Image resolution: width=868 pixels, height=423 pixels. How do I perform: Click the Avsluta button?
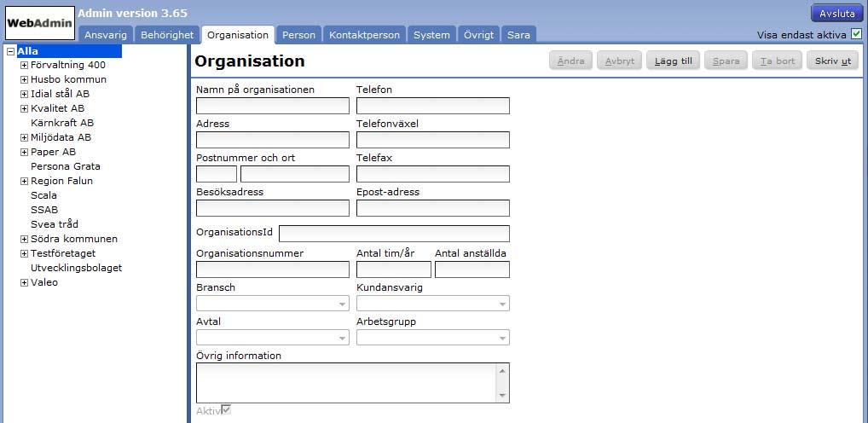(x=837, y=14)
